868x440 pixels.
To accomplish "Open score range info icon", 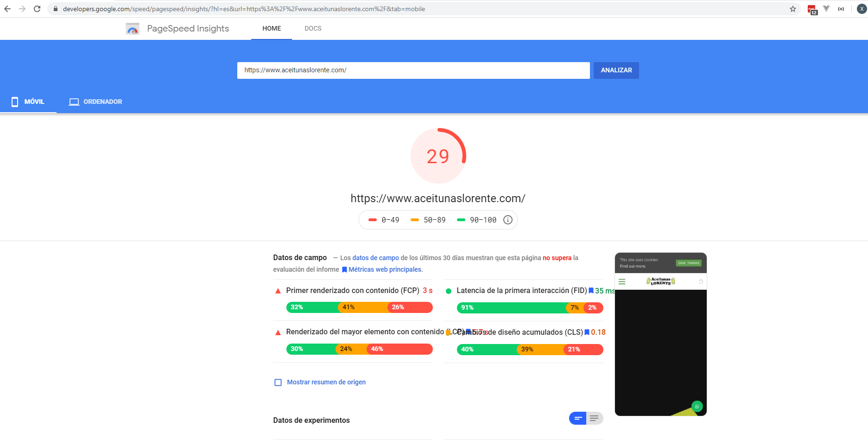I will (x=508, y=220).
